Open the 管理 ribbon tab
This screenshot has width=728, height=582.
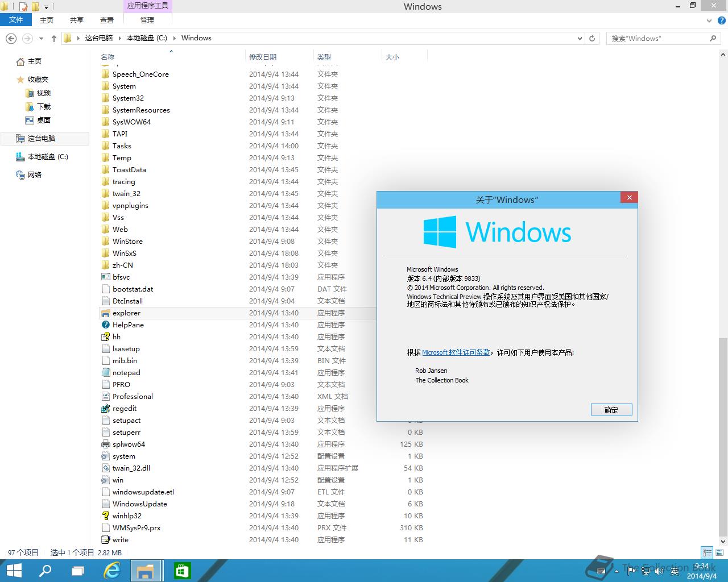[x=147, y=20]
